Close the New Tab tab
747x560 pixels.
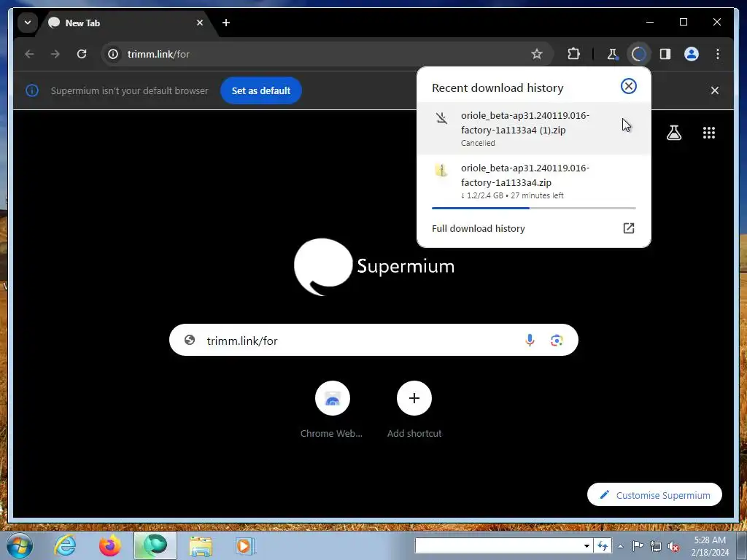click(200, 23)
